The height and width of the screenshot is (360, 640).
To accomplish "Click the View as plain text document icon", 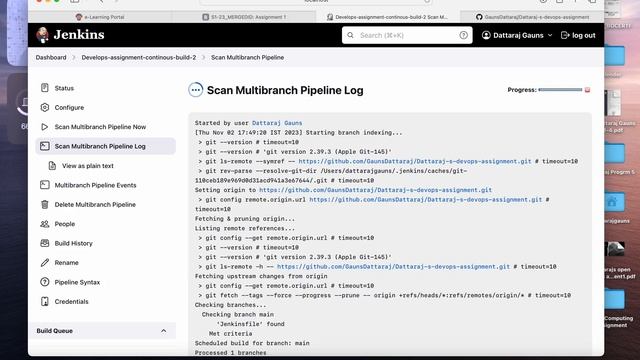I will (52, 166).
